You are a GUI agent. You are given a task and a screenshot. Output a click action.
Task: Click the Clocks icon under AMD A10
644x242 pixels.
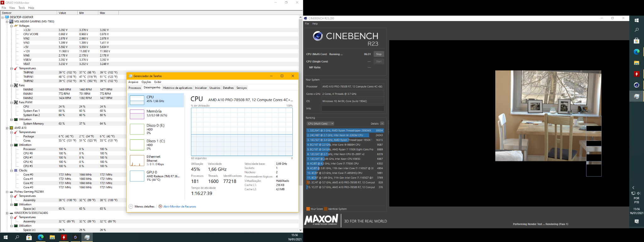[16, 170]
